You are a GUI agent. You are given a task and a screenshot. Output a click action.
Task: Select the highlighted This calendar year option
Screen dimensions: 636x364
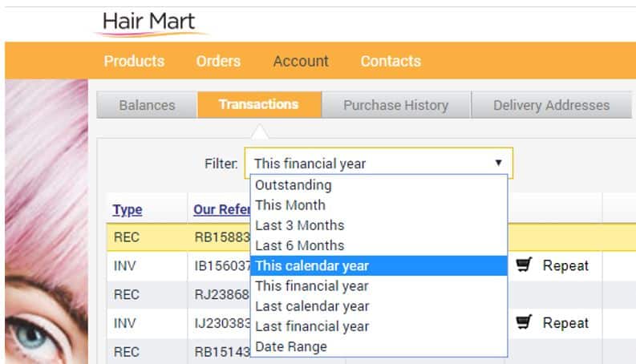click(x=311, y=265)
